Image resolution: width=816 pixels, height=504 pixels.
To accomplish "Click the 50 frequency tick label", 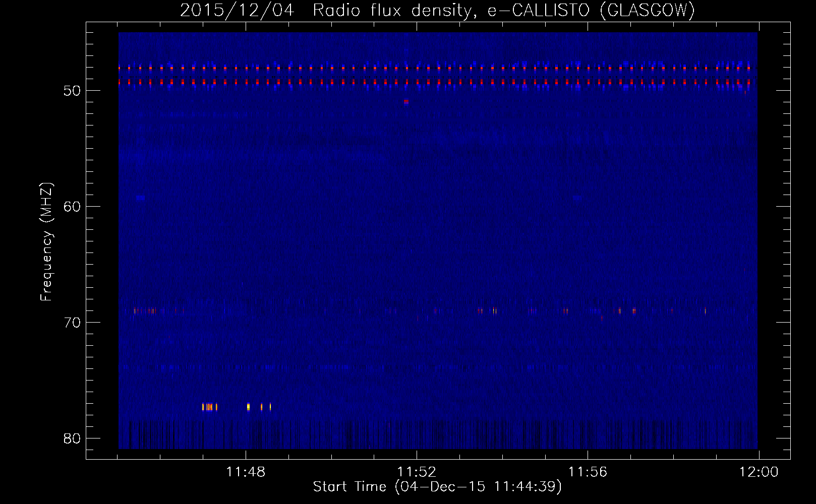I will (73, 91).
